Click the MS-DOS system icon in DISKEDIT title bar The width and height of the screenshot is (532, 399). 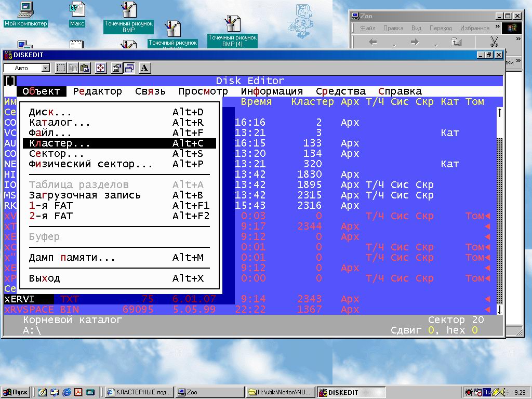click(x=8, y=55)
